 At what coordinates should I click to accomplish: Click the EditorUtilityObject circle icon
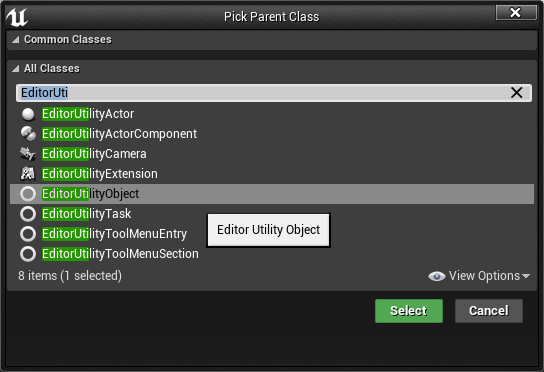pyautogui.click(x=28, y=194)
